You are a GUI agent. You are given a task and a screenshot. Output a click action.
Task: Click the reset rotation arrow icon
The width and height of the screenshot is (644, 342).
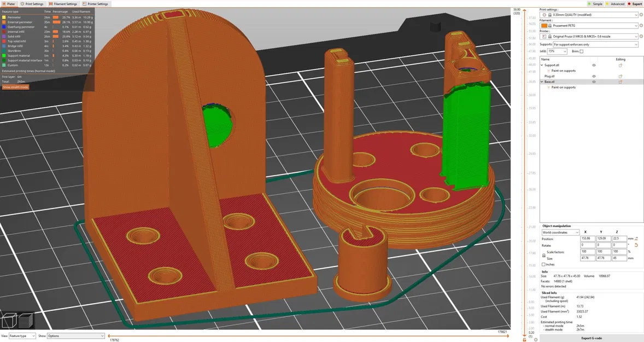click(x=636, y=245)
